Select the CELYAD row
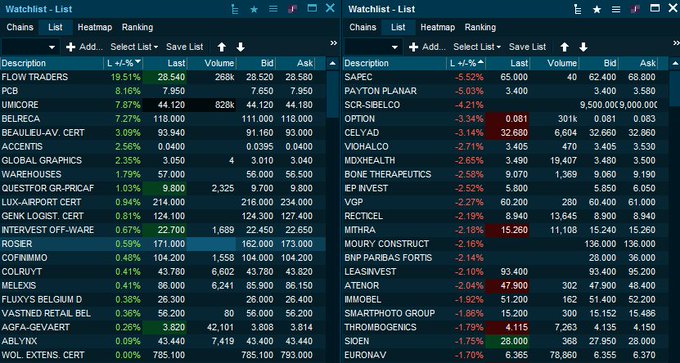Viewport: 680px width, 363px height. [x=506, y=133]
